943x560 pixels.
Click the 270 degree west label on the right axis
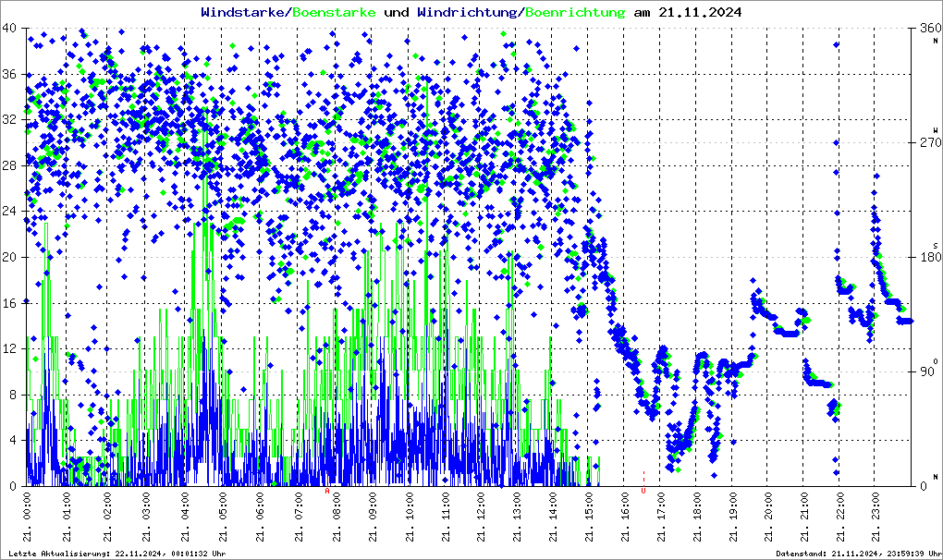coord(929,143)
